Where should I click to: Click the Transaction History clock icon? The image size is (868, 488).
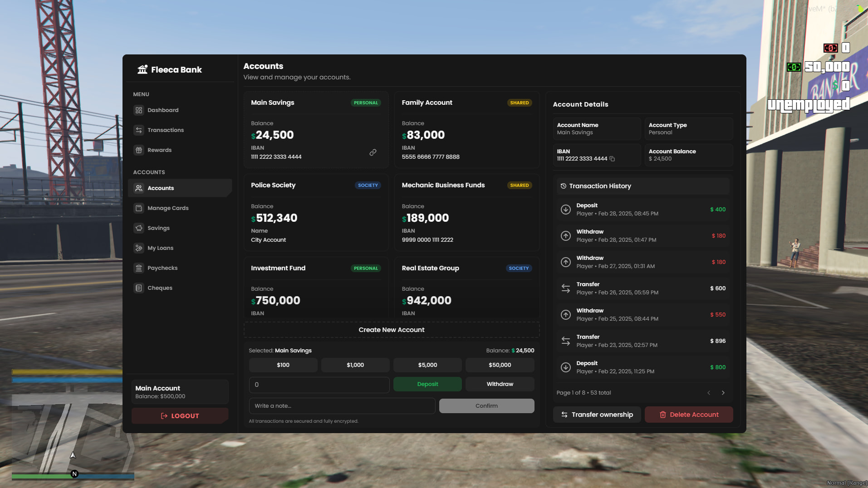coord(564,186)
